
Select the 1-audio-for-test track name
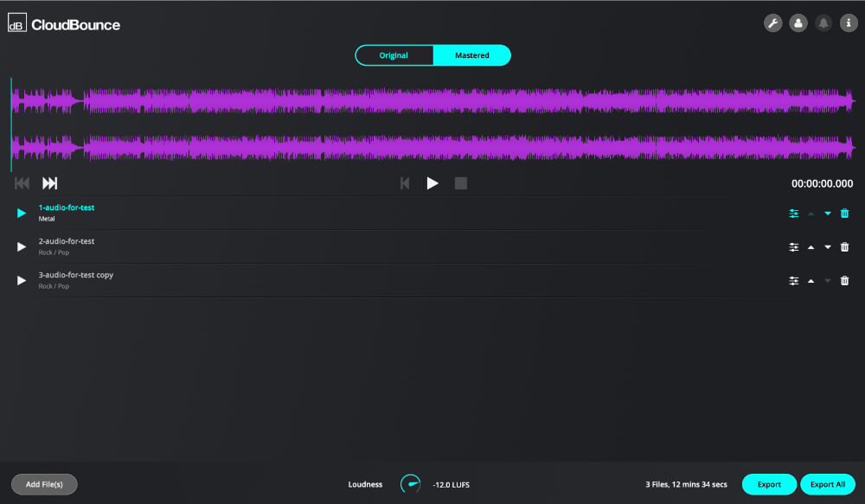coord(67,207)
